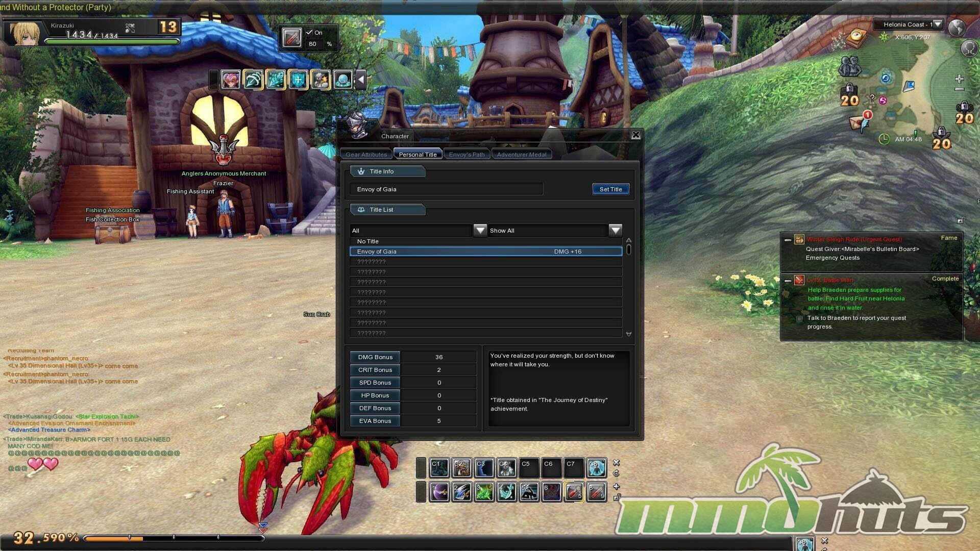Click the auto-potion red vial slot

291,38
